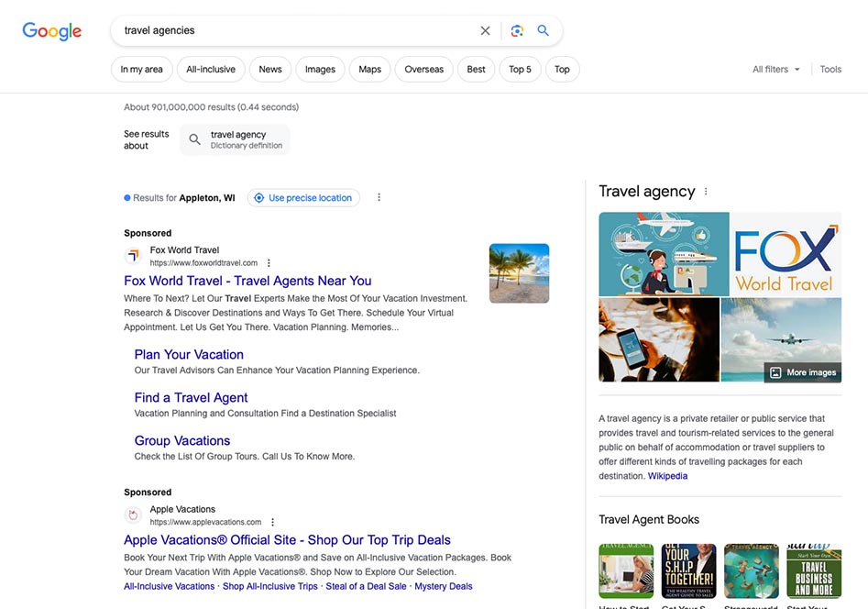The width and height of the screenshot is (868, 609).
Task: Switch to the Maps tab
Action: [369, 70]
